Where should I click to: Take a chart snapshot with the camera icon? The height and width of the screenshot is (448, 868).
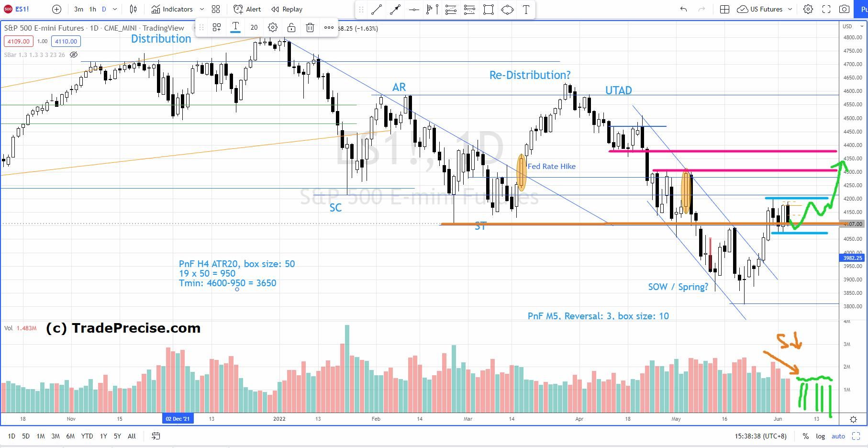[844, 9]
